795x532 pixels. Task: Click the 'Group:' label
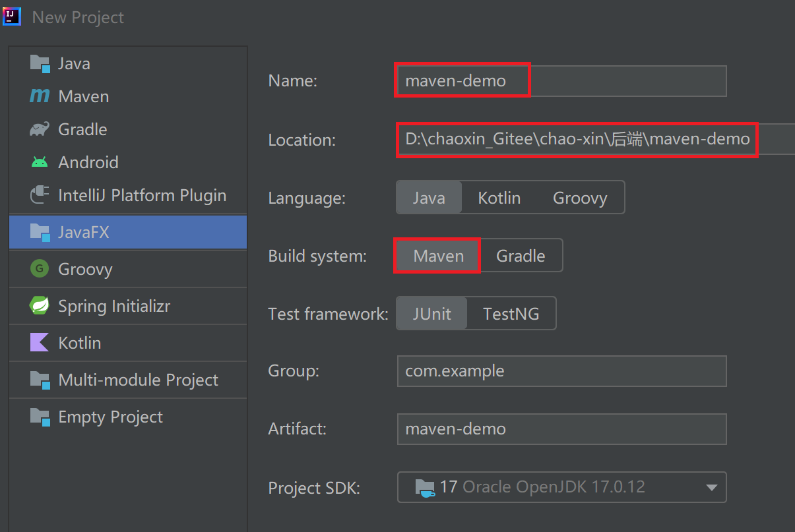[294, 371]
